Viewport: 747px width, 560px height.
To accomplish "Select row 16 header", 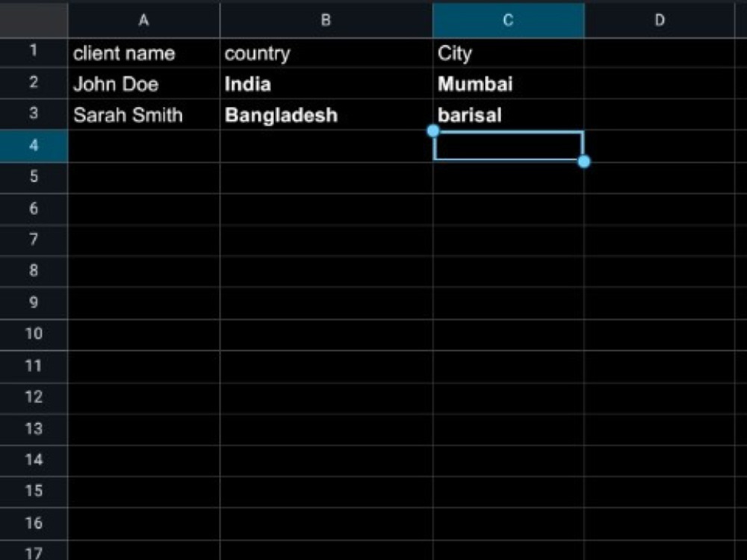I will tap(34, 523).
